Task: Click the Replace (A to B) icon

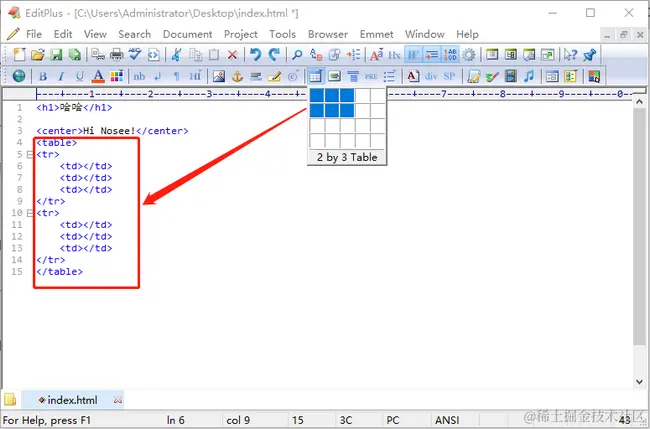Action: click(316, 54)
